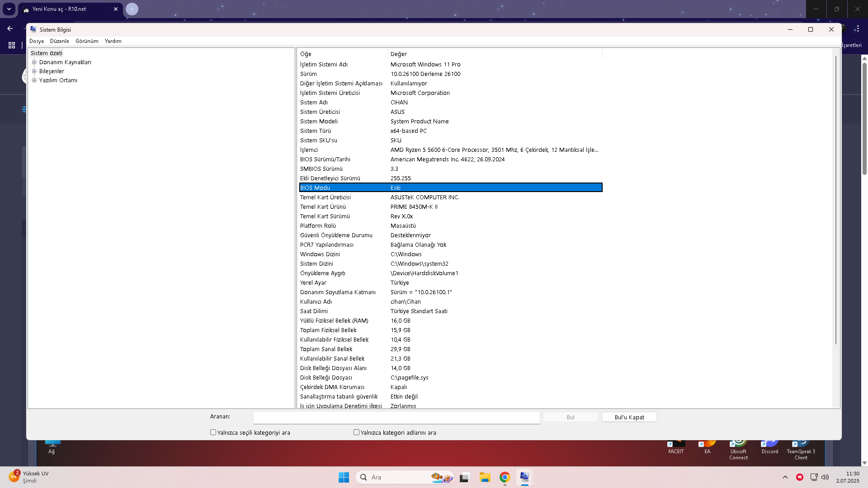The image size is (868, 488).
Task: Click the taskbar Ara search box
Action: click(405, 477)
